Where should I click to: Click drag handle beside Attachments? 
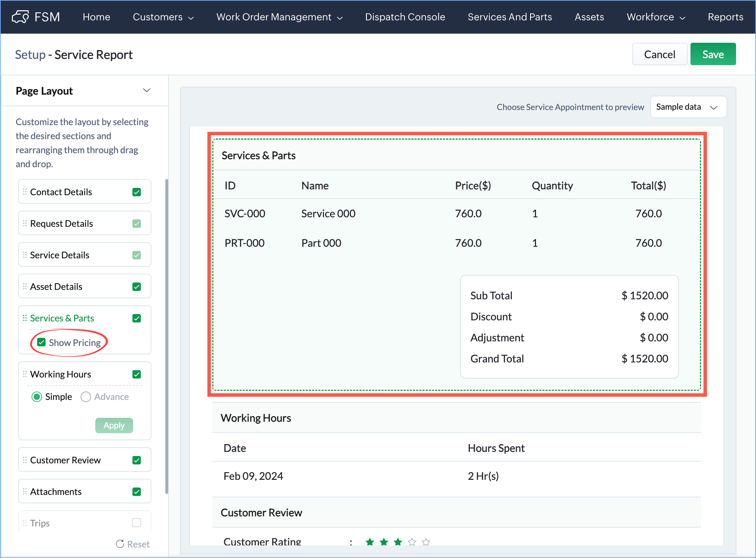click(x=25, y=491)
